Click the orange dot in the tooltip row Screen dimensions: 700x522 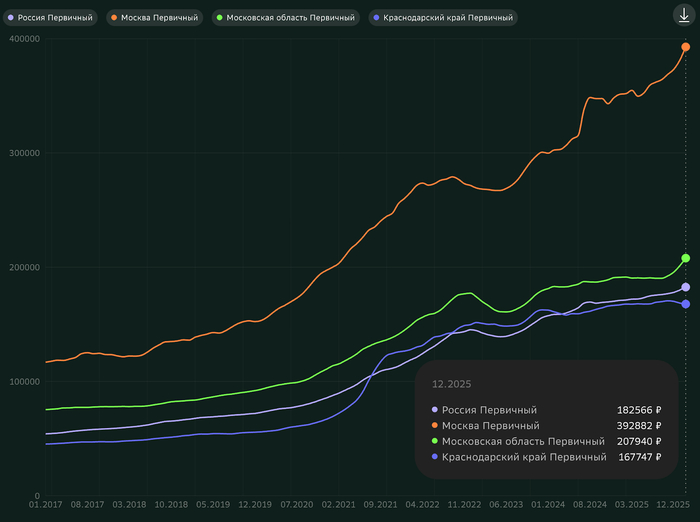point(434,426)
